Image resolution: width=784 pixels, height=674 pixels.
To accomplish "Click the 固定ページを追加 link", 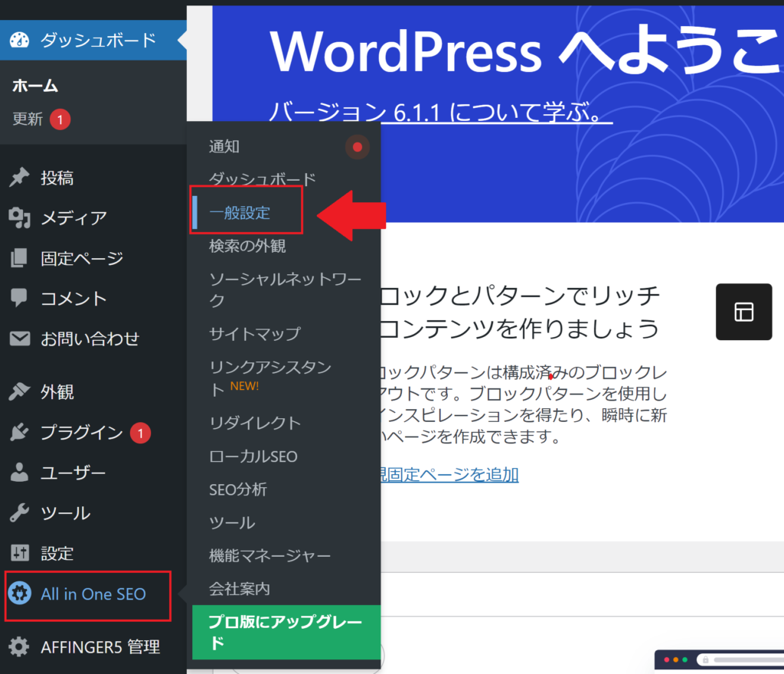I will point(449,475).
